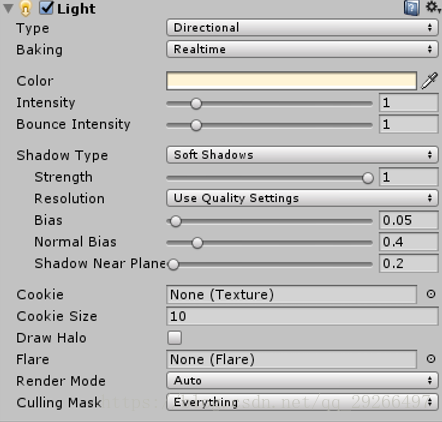Click the Bounce Intensity label

click(73, 125)
